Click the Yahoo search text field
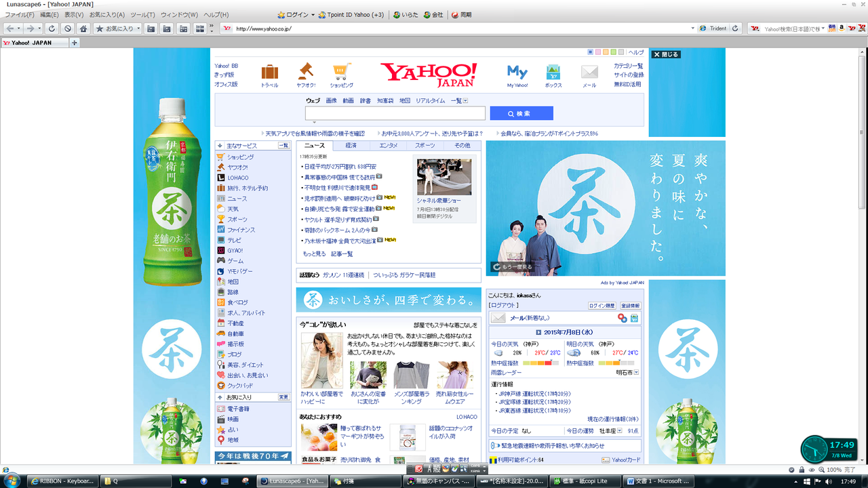The image size is (868, 488). click(x=395, y=113)
